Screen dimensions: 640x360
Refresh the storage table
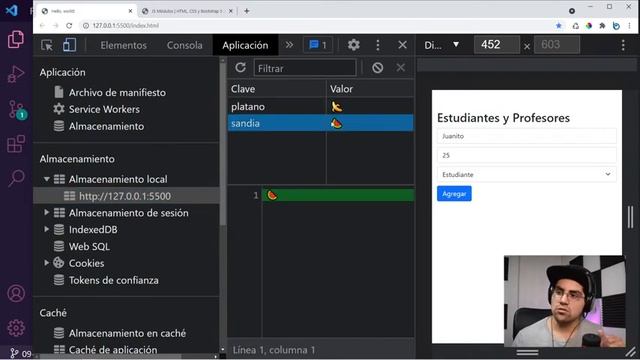(x=240, y=67)
